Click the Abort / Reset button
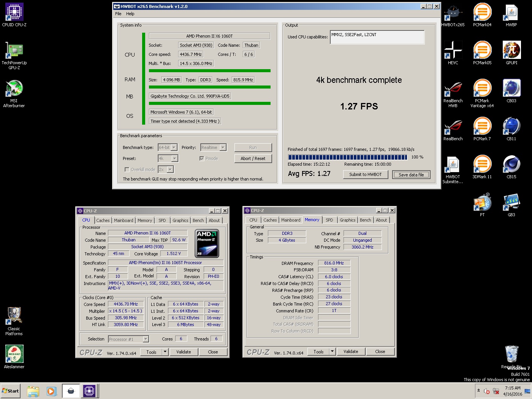This screenshot has width=532, height=399. (x=253, y=158)
